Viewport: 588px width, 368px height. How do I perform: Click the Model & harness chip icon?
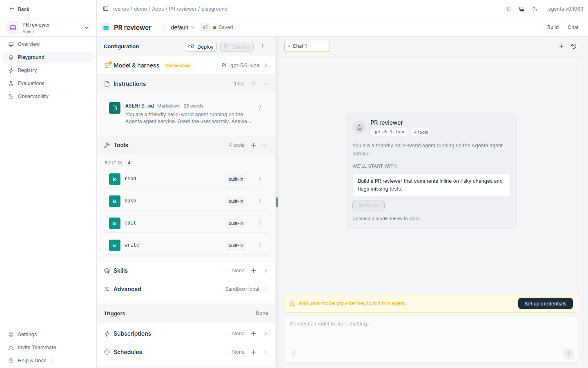pos(107,65)
